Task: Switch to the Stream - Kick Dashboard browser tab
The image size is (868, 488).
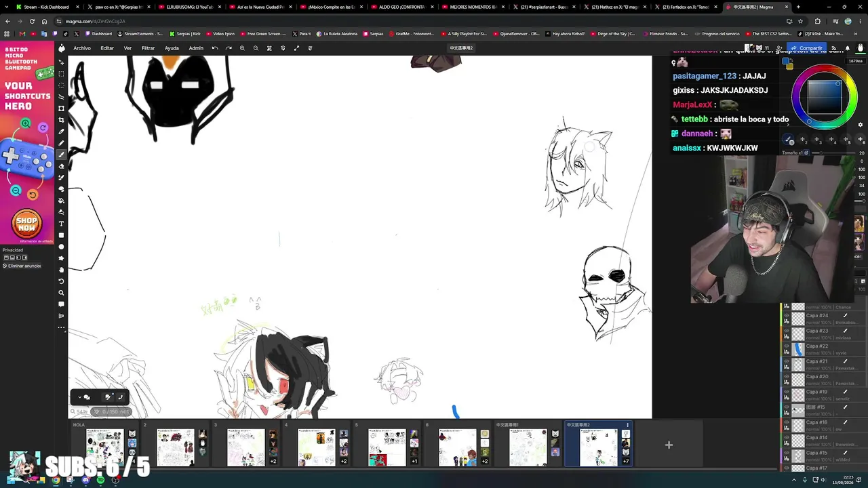Action: point(46,7)
